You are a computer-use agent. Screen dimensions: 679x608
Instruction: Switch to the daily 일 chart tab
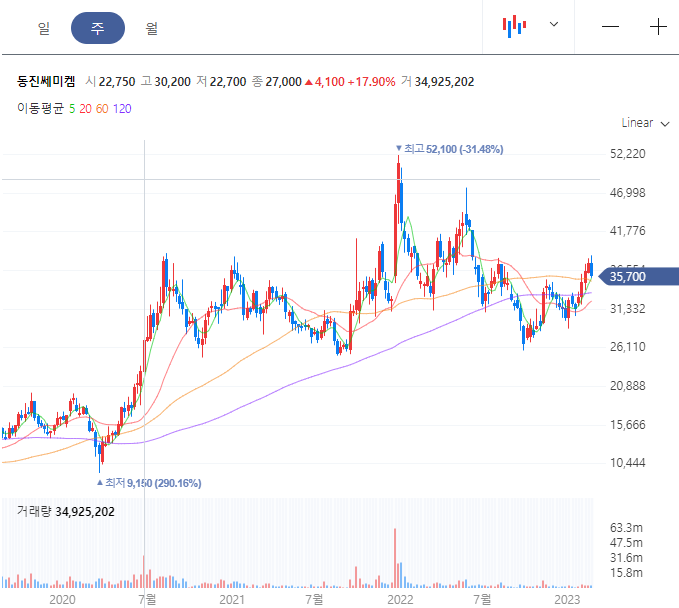pos(44,29)
